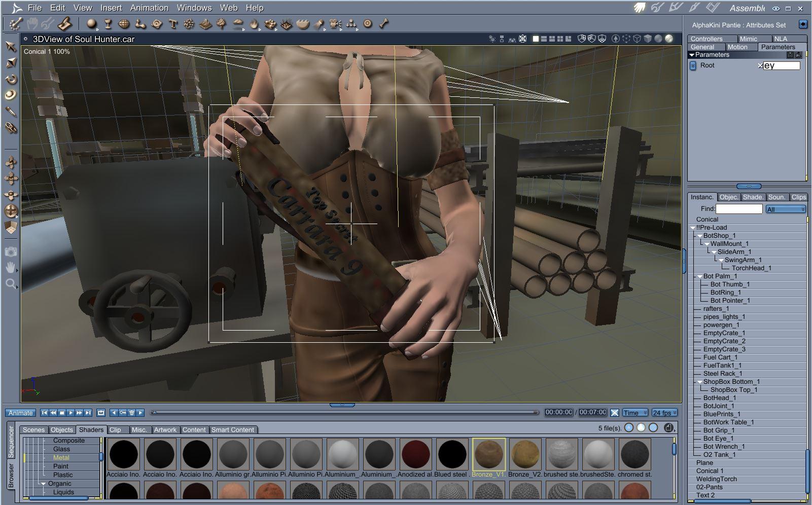Select the insert bone tool

pyautogui.click(x=384, y=23)
